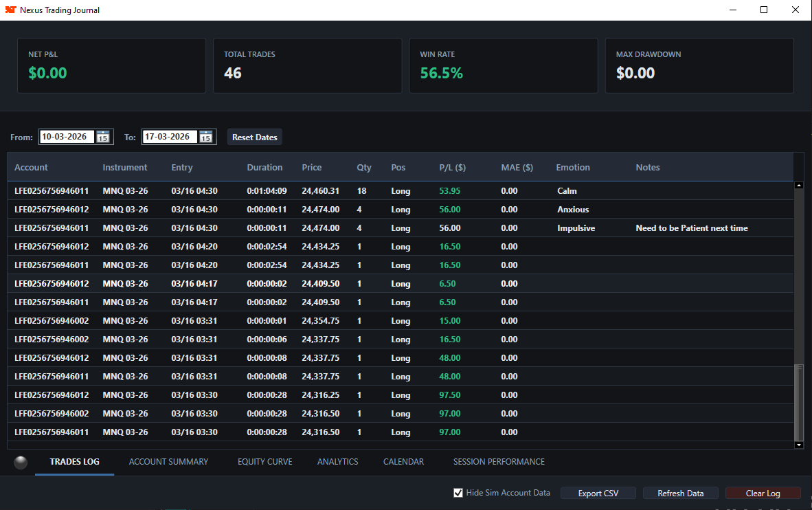812x510 pixels.
Task: Open the To date calendar picker icon
Action: click(x=205, y=137)
